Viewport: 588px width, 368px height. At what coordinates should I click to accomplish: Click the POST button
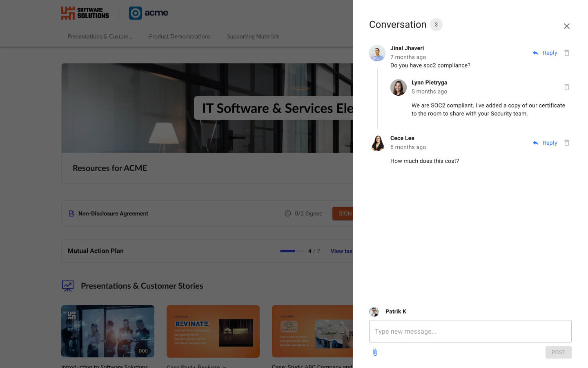558,352
